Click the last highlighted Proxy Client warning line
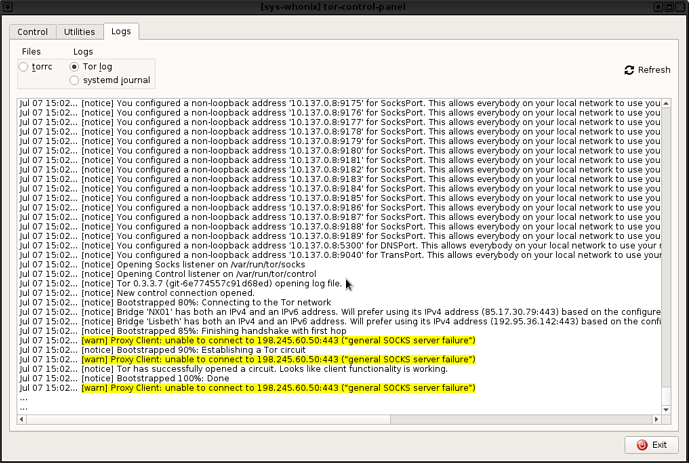 [x=278, y=387]
